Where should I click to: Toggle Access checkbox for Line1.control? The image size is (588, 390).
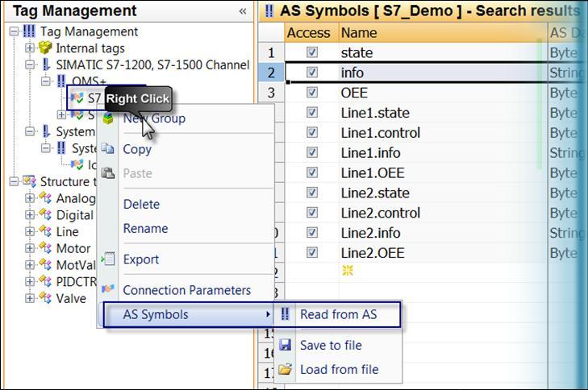(312, 132)
